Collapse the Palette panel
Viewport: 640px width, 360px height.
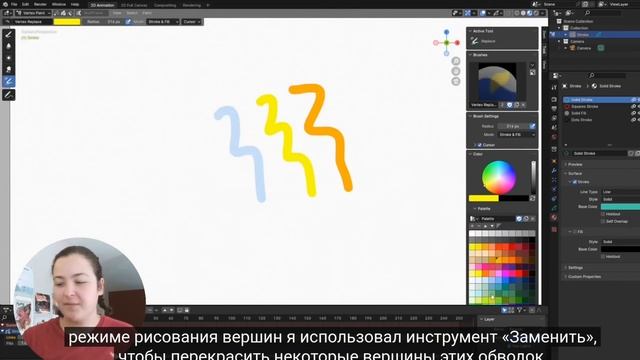tap(484, 209)
